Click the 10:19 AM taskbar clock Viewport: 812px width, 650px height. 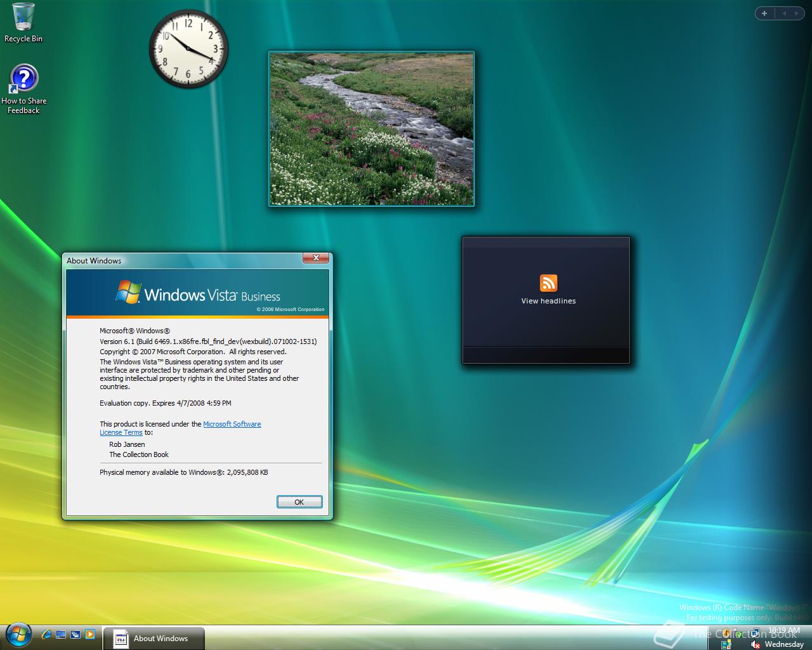(783, 630)
